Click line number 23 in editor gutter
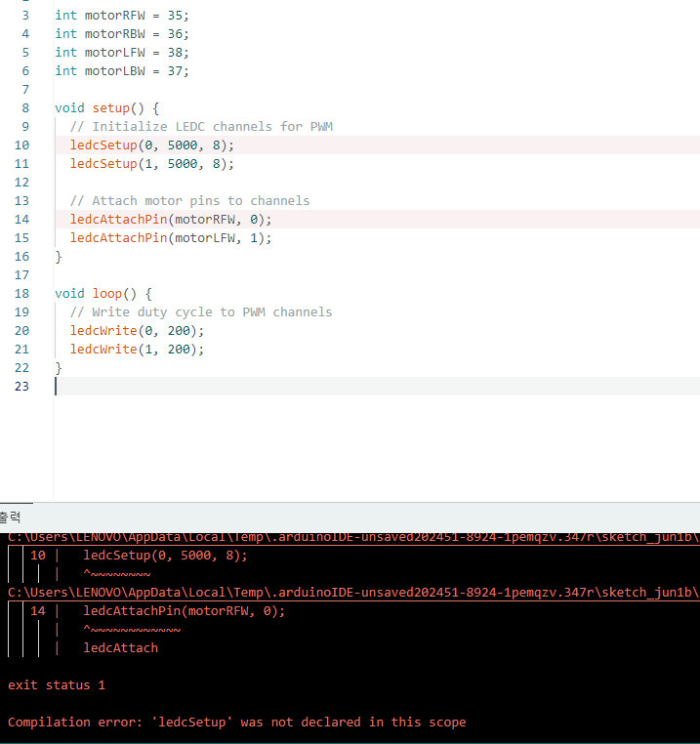The width and height of the screenshot is (700, 744). tap(21, 387)
